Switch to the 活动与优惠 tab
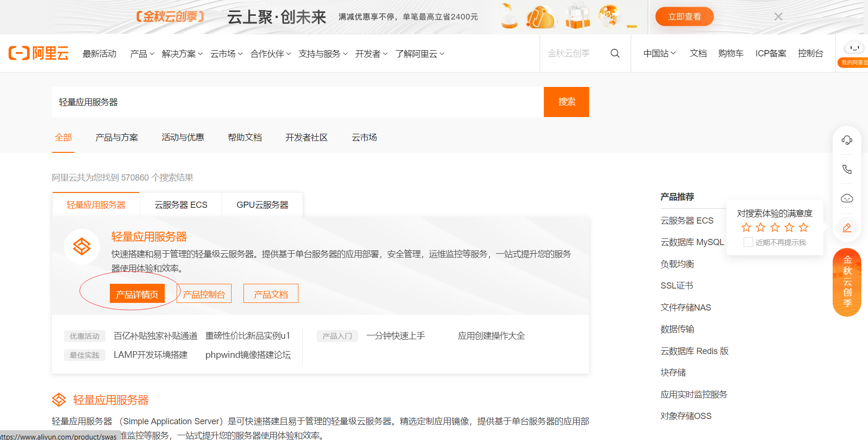The height and width of the screenshot is (440, 868). [x=183, y=138]
